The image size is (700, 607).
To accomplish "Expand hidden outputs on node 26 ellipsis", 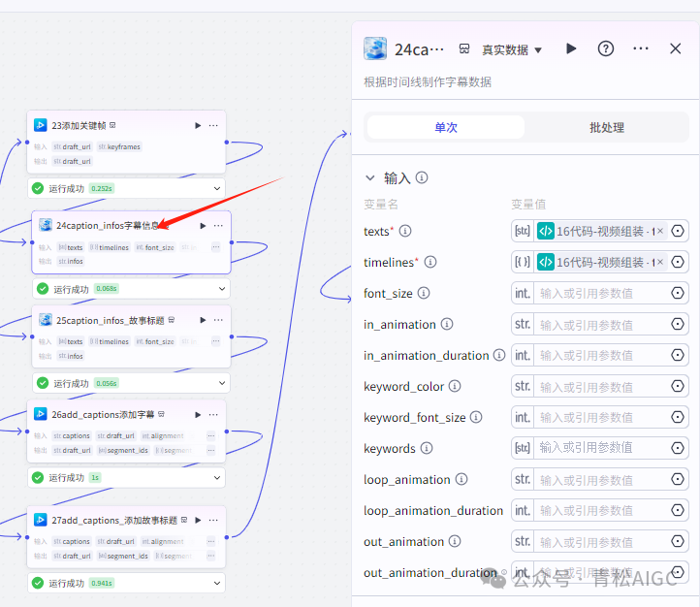I will (210, 450).
